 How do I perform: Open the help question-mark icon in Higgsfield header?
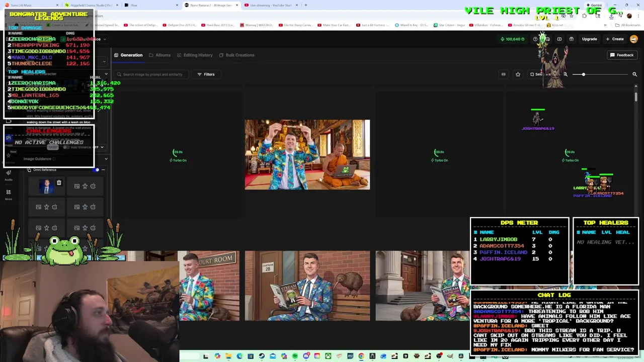coord(535,39)
